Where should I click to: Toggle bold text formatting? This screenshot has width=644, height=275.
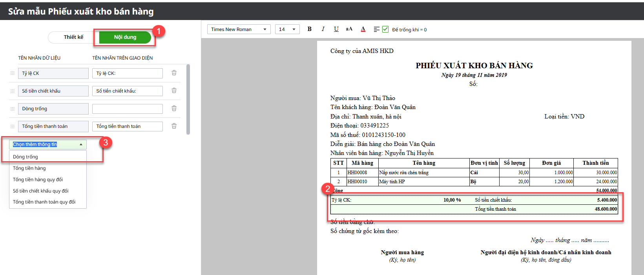(x=310, y=29)
